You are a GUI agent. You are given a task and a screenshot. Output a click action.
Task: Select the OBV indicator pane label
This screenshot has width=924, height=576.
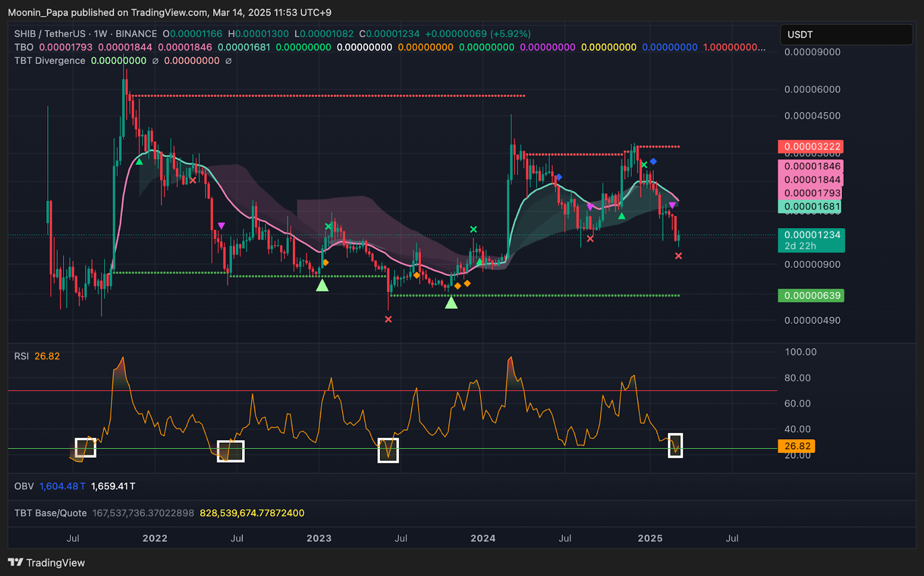click(x=24, y=486)
